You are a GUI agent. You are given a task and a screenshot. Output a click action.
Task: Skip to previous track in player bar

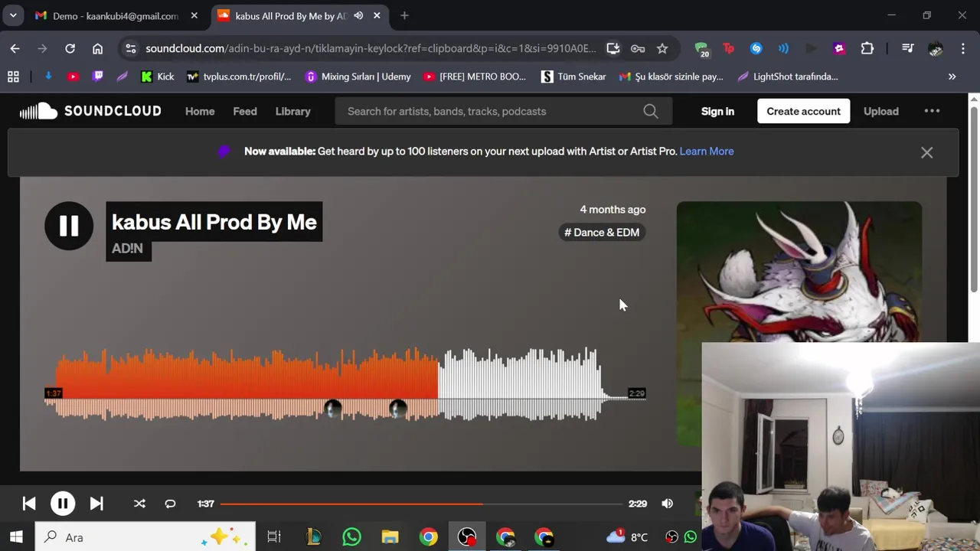(29, 504)
